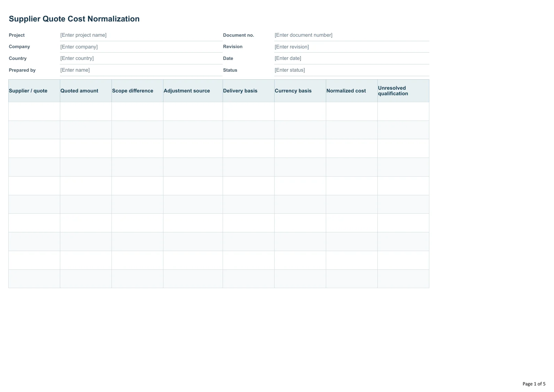Click the 'Normalized cost' column header
This screenshot has width=554, height=392.
click(352, 91)
